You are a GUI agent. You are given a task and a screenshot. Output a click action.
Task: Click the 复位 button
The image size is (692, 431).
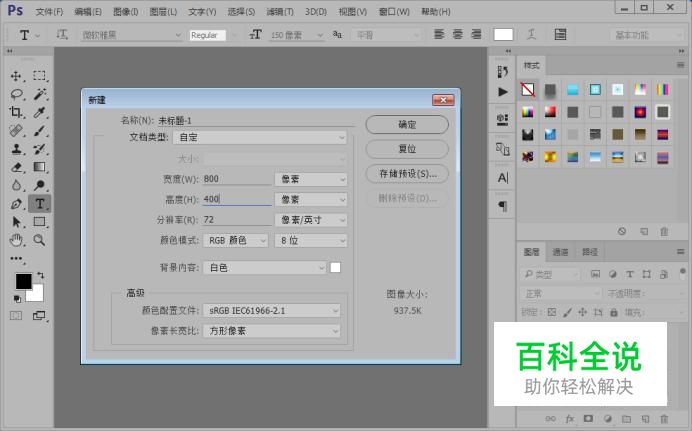click(x=407, y=149)
